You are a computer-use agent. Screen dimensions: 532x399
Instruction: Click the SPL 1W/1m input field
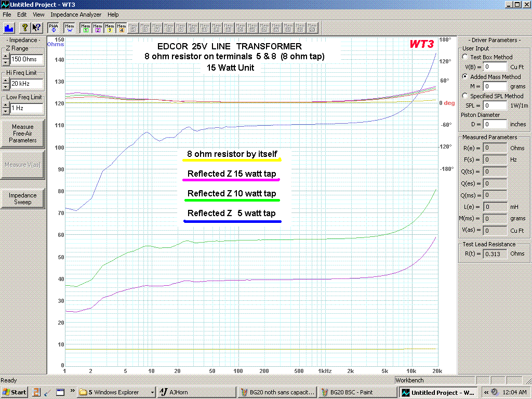[x=495, y=105]
